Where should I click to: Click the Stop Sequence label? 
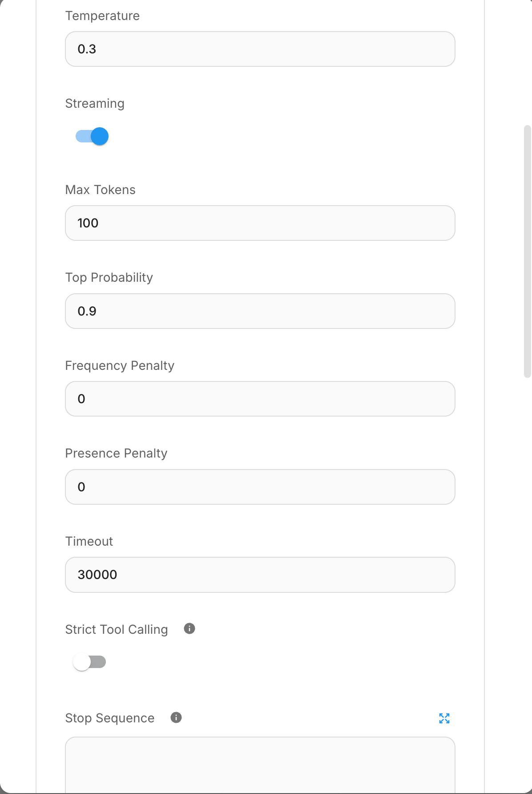(x=110, y=718)
